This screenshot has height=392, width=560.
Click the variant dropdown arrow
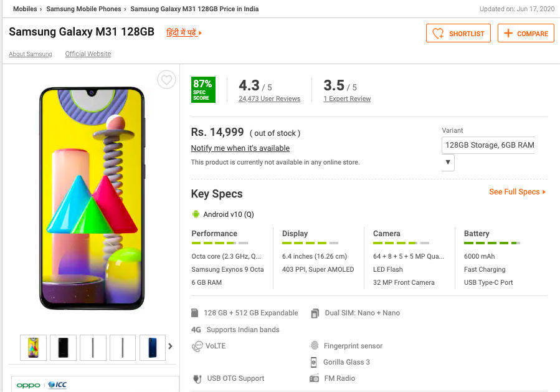point(448,163)
